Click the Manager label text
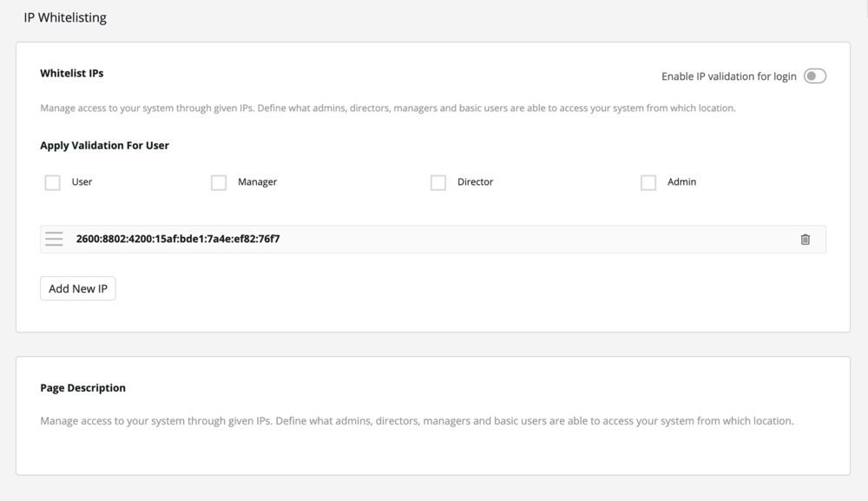The height and width of the screenshot is (501, 868). 258,181
